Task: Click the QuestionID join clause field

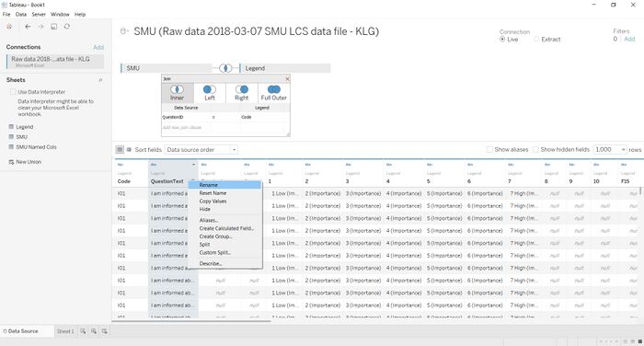Action: tap(186, 117)
